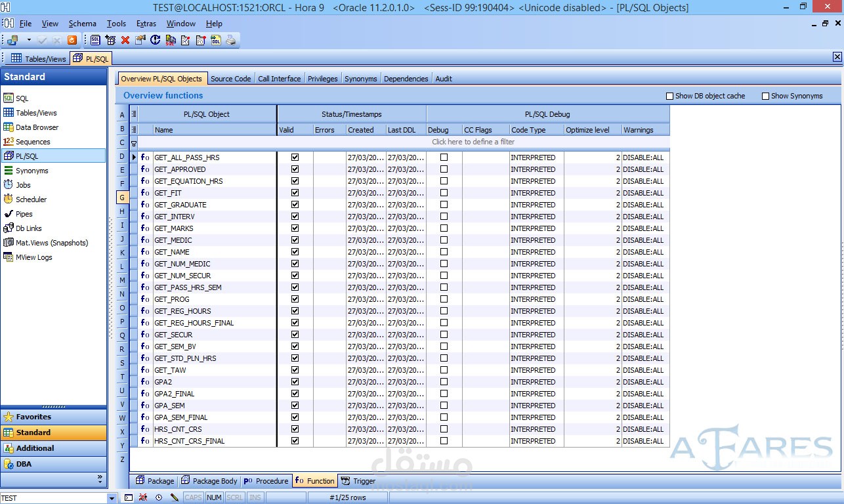Open the filter row icon in the grid
Screen dimensions: 844x504
click(134, 142)
